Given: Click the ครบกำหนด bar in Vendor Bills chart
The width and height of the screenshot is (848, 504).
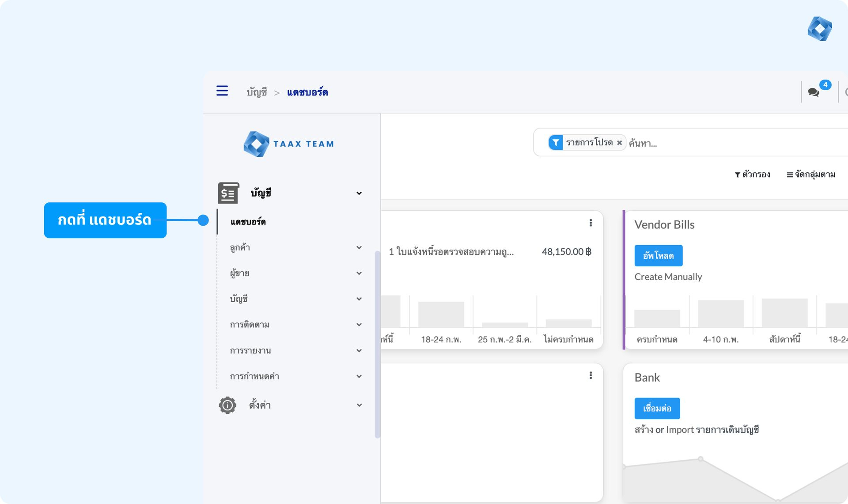Looking at the screenshot, I should (657, 318).
